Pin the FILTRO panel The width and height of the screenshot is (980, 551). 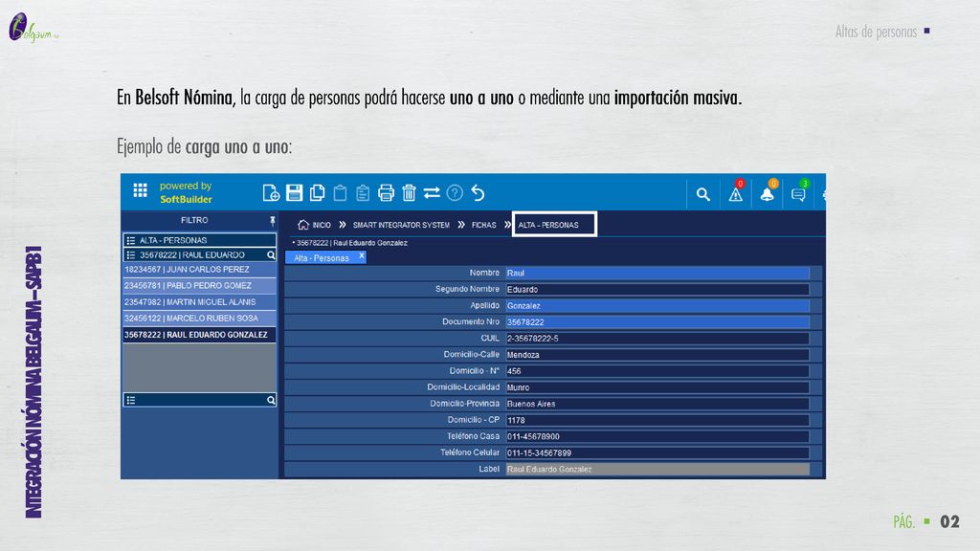tap(272, 221)
